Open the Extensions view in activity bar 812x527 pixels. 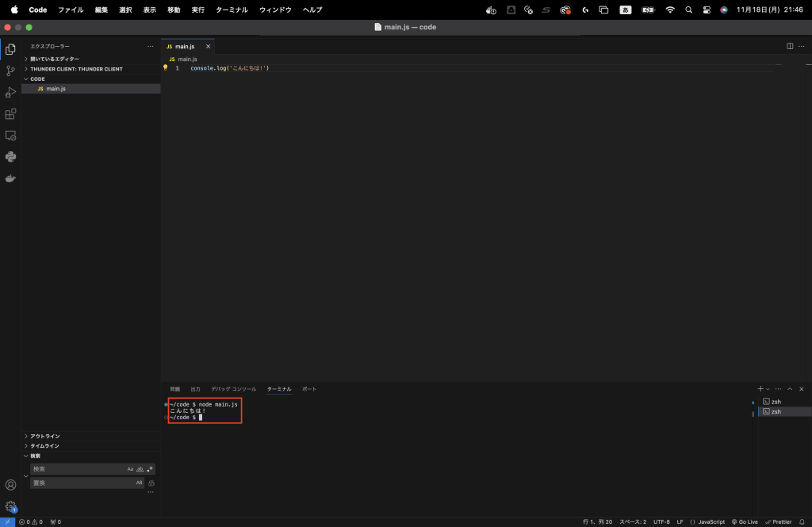(x=10, y=114)
